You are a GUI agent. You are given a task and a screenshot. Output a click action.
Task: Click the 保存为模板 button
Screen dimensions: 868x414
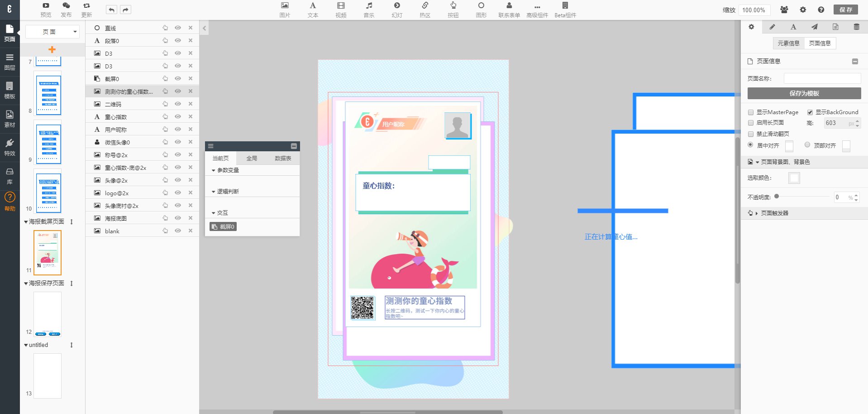click(x=804, y=93)
